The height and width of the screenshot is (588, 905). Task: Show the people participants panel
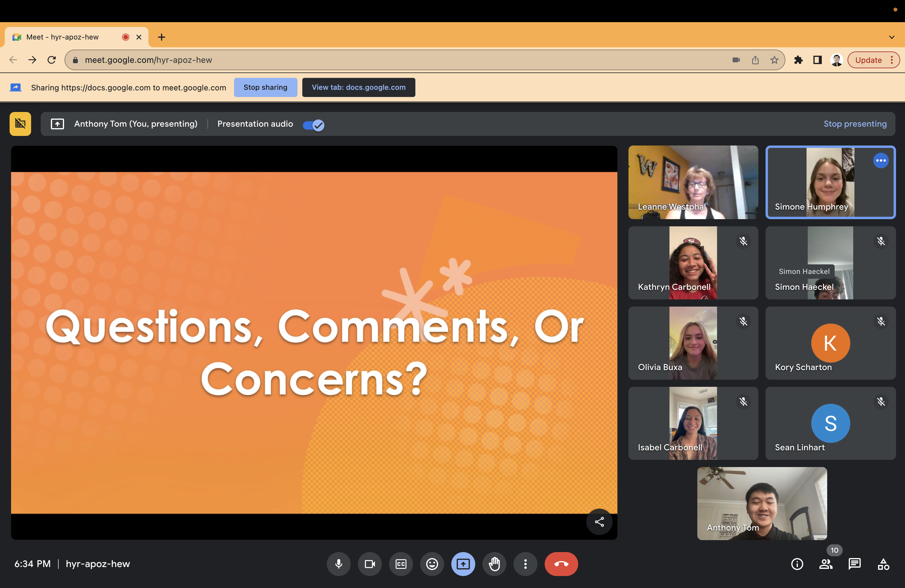825,564
